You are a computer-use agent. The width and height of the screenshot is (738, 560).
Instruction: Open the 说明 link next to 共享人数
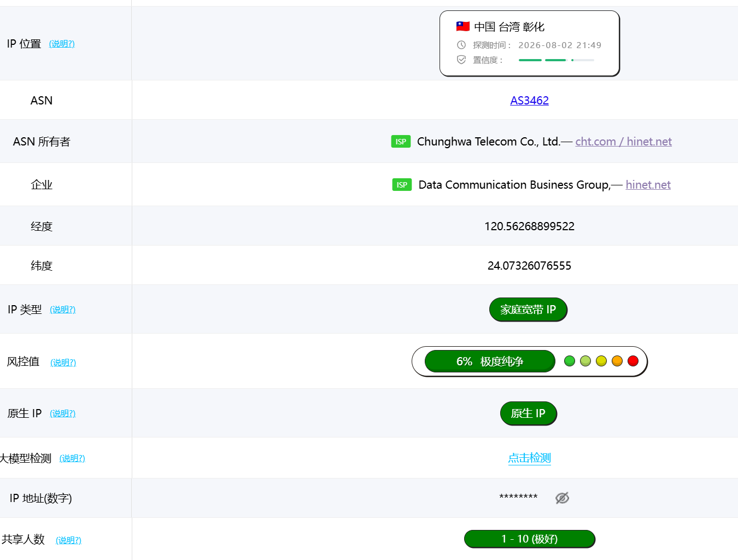[x=68, y=540]
